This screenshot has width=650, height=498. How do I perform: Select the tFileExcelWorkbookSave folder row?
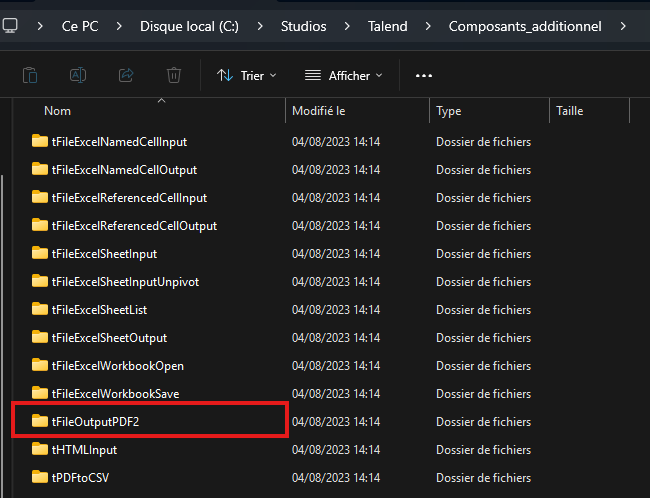tap(115, 394)
